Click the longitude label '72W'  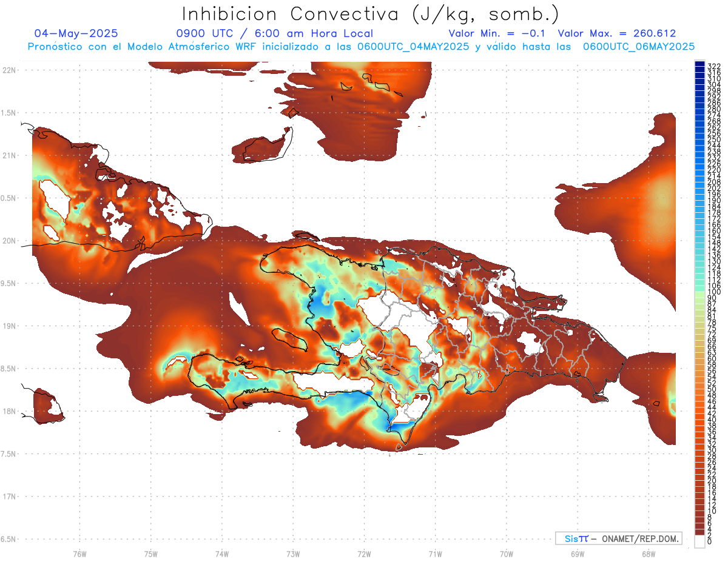coord(364,554)
